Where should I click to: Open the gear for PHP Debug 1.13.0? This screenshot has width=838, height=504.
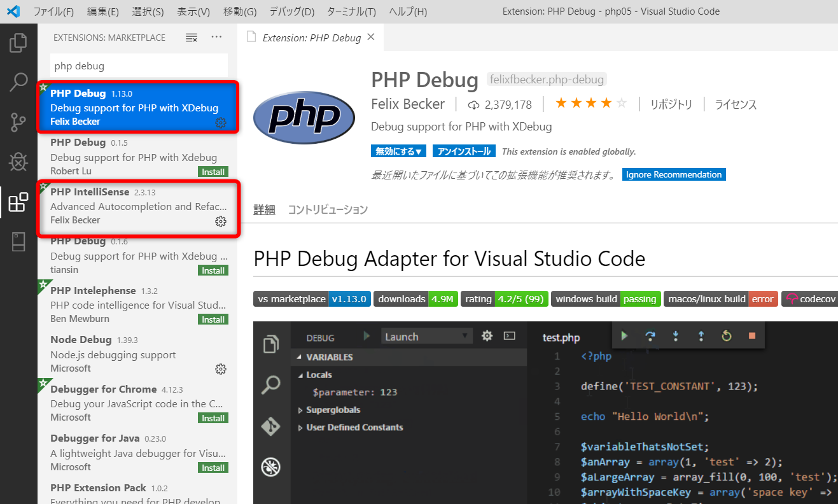[x=221, y=123]
